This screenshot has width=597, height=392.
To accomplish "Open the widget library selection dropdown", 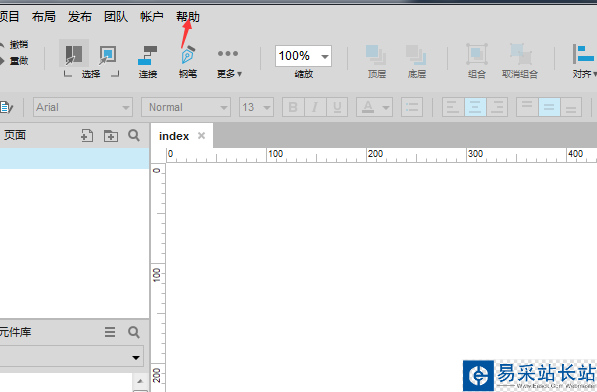I will click(x=72, y=357).
